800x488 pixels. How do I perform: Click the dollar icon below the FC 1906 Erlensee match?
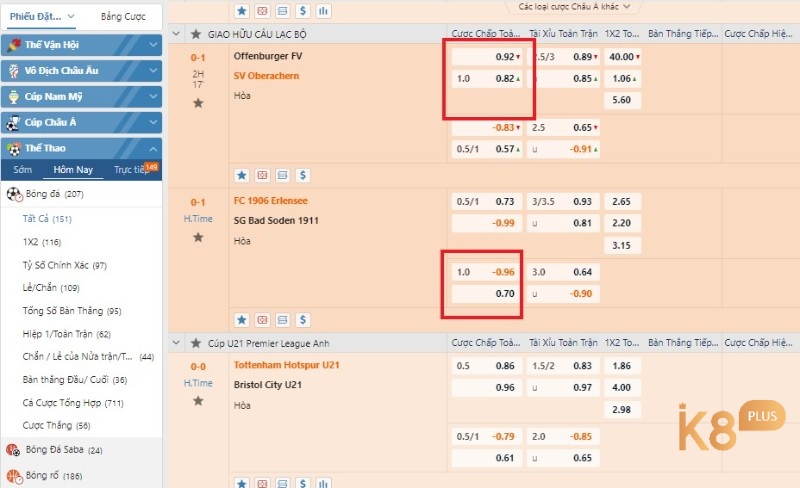[303, 320]
